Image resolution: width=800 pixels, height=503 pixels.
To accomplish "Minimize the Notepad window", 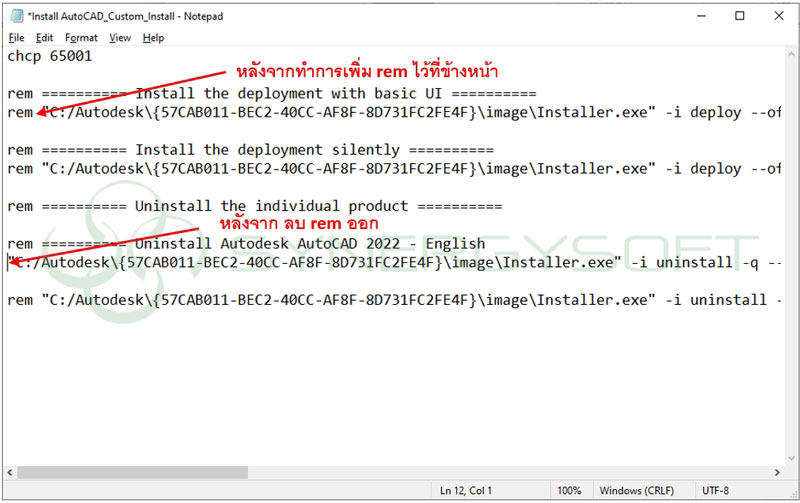I will point(702,16).
